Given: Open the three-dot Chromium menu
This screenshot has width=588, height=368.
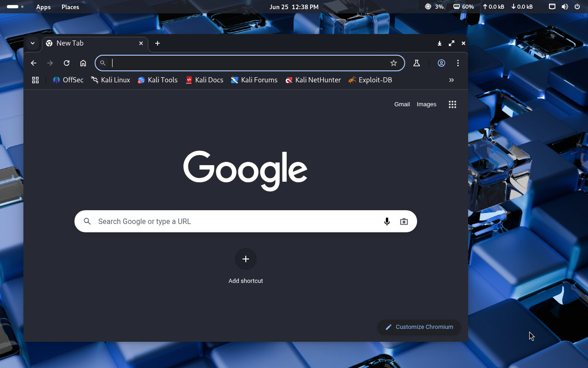Looking at the screenshot, I should pos(458,63).
